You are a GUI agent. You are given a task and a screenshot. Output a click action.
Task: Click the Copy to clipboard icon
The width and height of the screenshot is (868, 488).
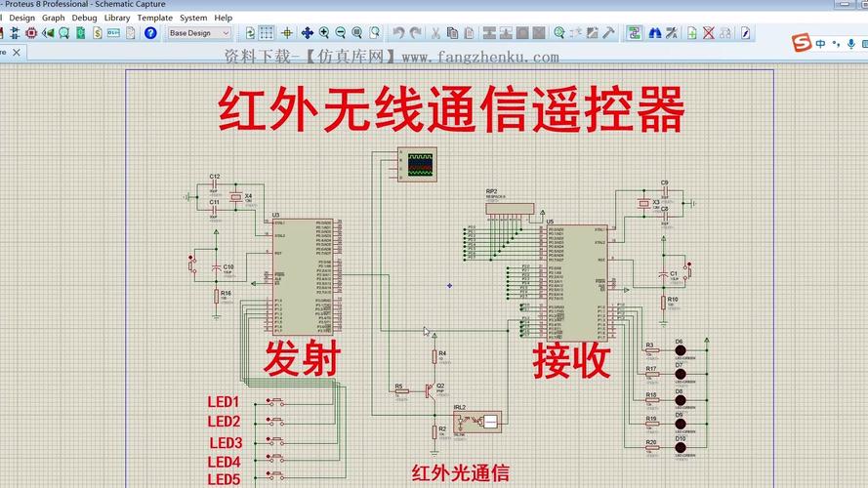[452, 33]
